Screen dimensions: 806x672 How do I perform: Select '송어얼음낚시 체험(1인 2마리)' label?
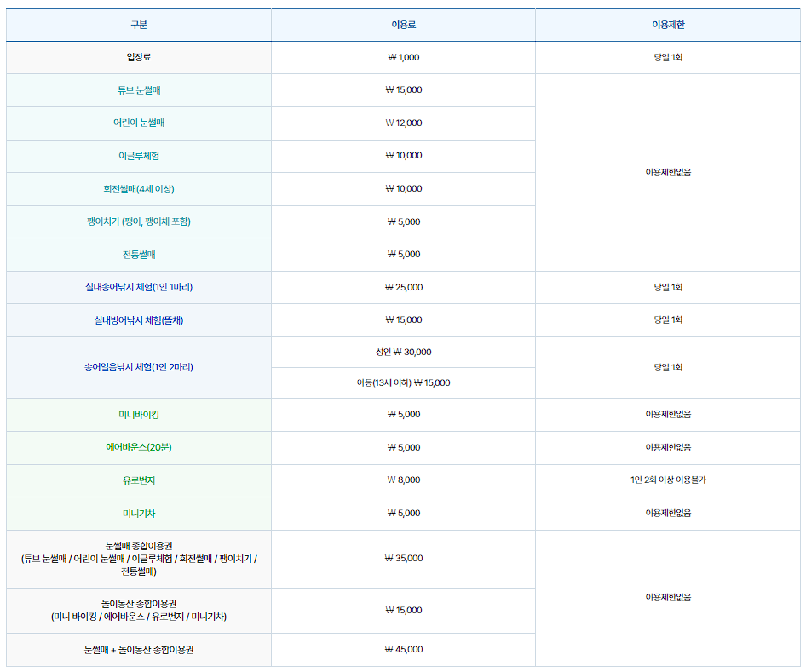tap(139, 367)
